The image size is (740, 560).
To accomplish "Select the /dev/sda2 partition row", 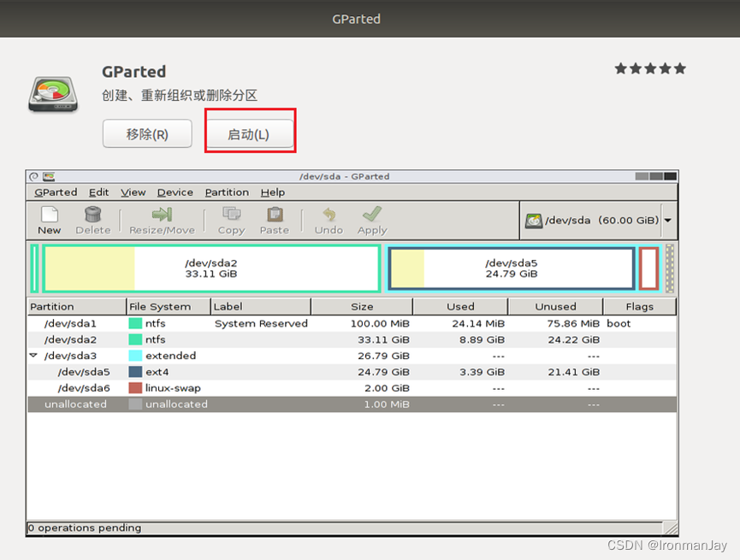I will click(352, 339).
